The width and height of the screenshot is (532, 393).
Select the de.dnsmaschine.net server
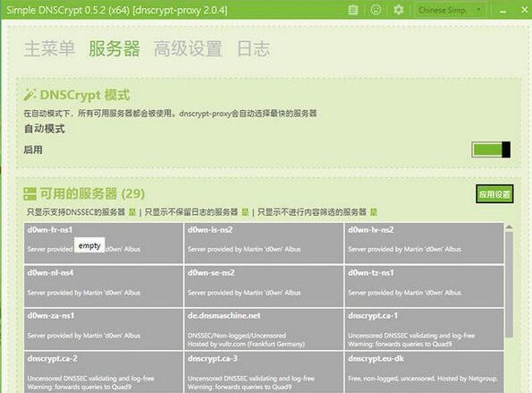click(264, 329)
